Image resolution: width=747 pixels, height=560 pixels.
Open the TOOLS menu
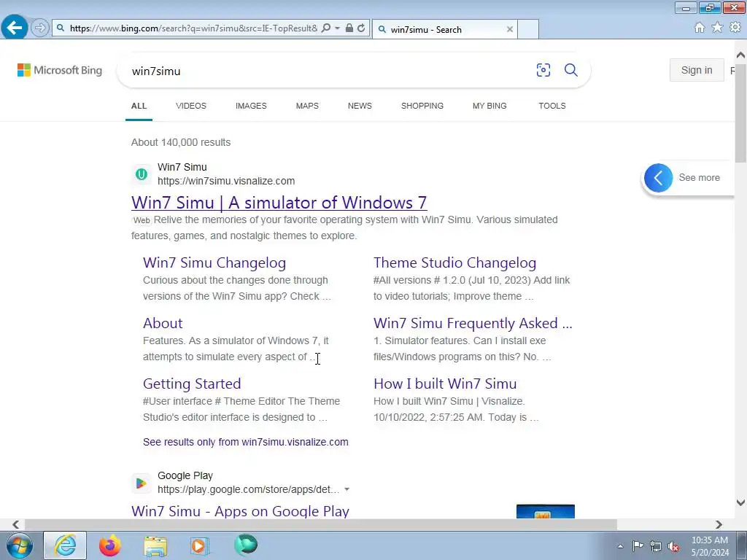click(552, 106)
